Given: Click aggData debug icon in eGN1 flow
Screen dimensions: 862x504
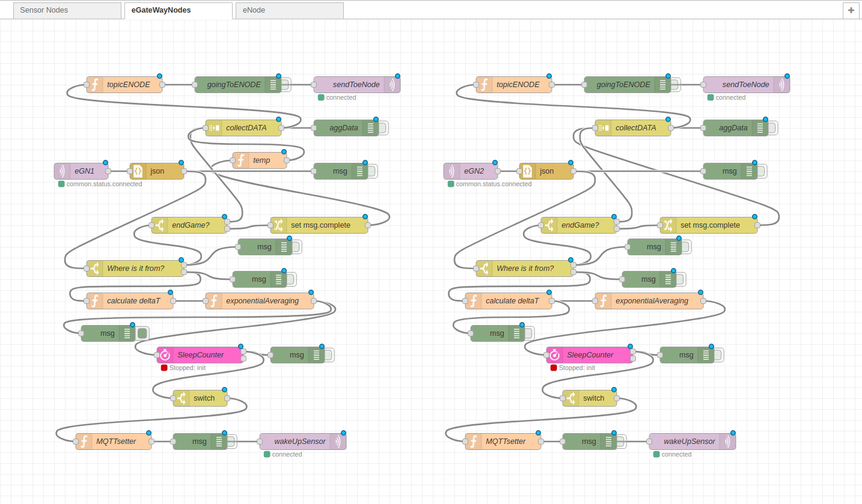Looking at the screenshot, I should point(371,128).
